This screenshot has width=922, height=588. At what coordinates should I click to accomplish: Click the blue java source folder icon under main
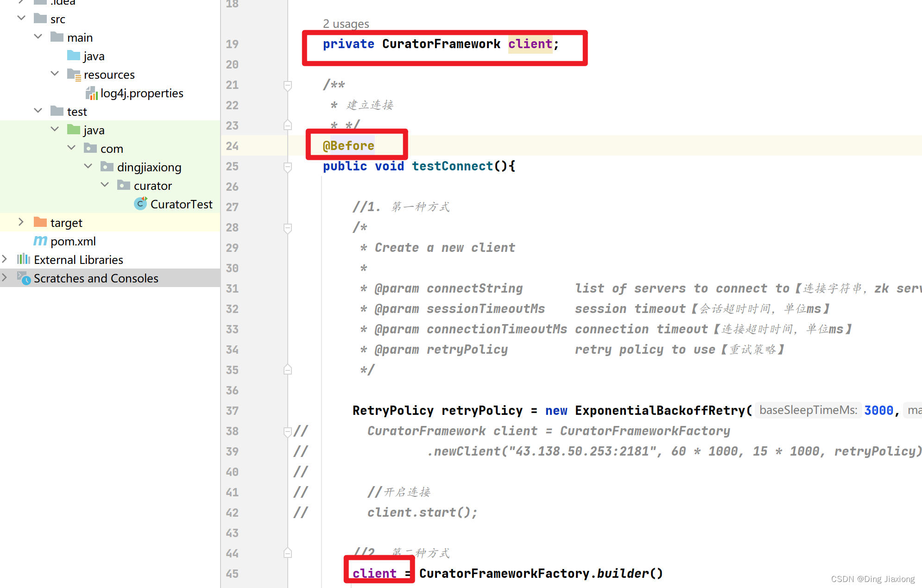(74, 56)
